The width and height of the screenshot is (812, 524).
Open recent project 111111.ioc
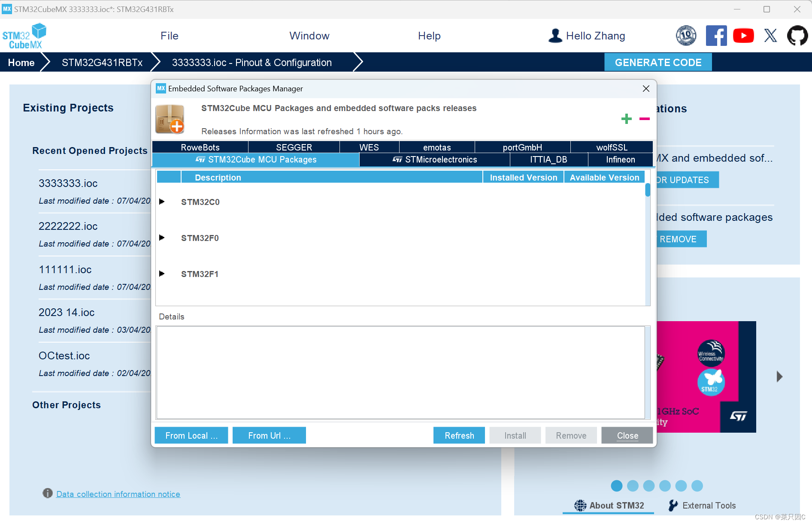coord(65,269)
